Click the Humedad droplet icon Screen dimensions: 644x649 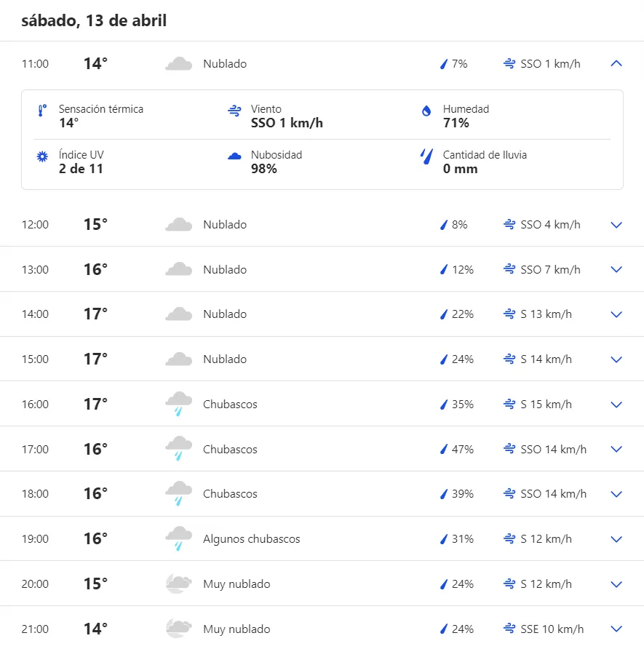pyautogui.click(x=426, y=110)
